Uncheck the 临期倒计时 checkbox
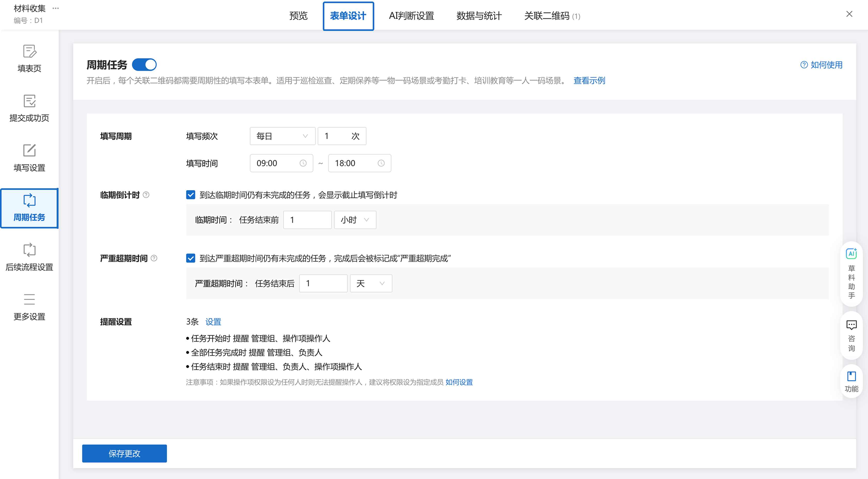Viewport: 868px width, 479px height. pos(191,195)
